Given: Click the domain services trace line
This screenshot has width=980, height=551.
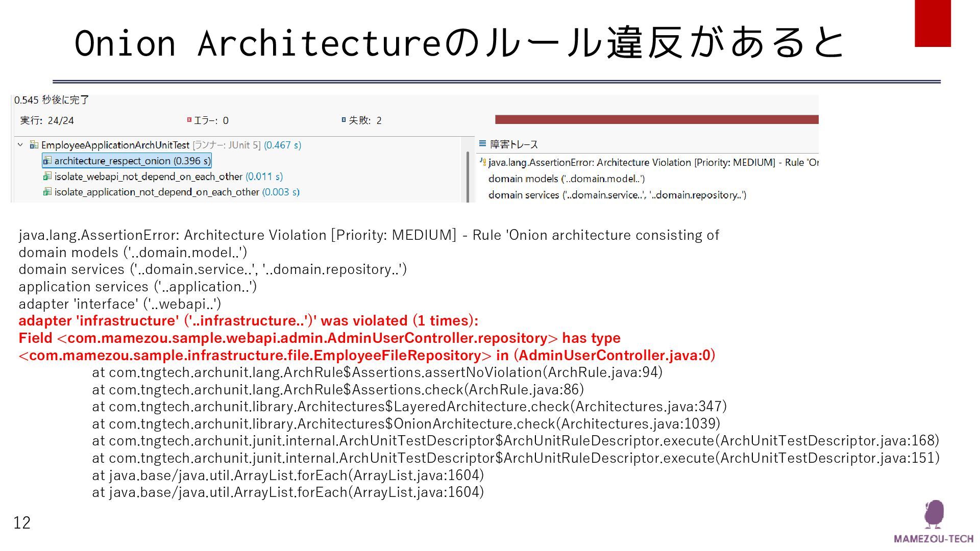Looking at the screenshot, I should (617, 195).
